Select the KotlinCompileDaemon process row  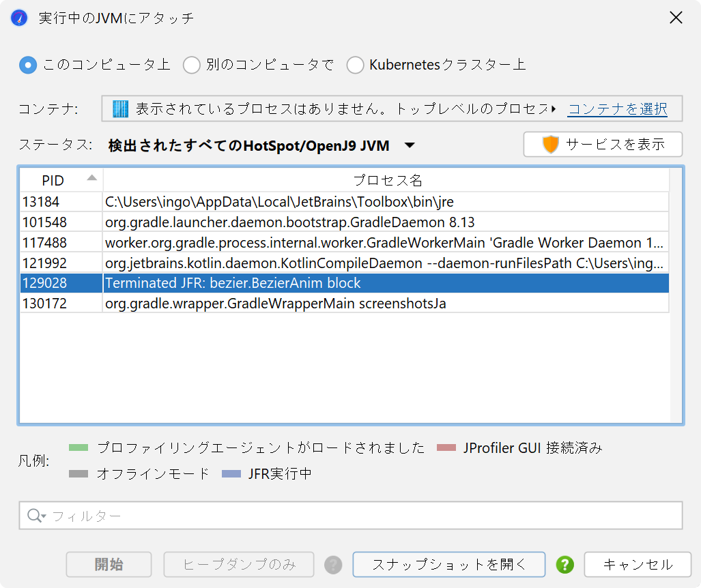[x=345, y=263]
